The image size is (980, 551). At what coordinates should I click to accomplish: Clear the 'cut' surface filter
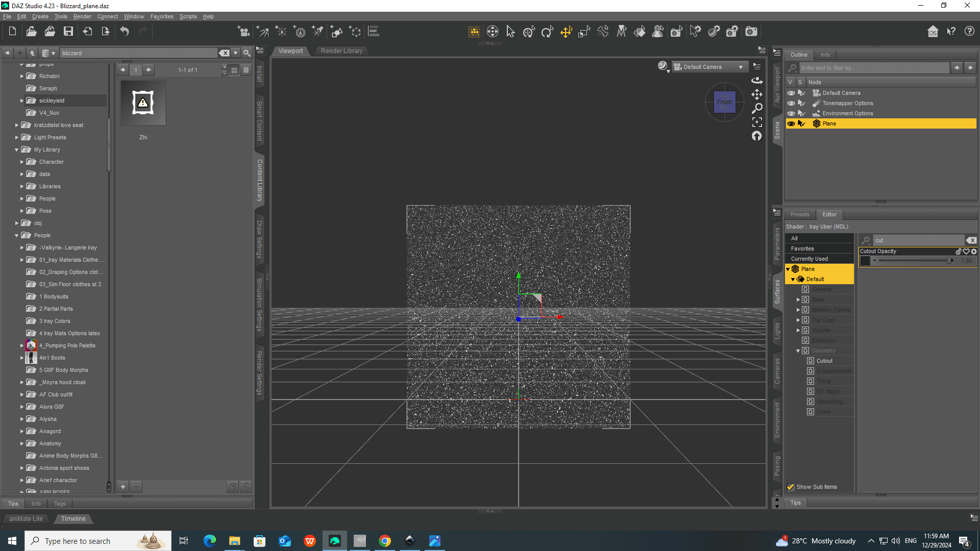(x=971, y=240)
